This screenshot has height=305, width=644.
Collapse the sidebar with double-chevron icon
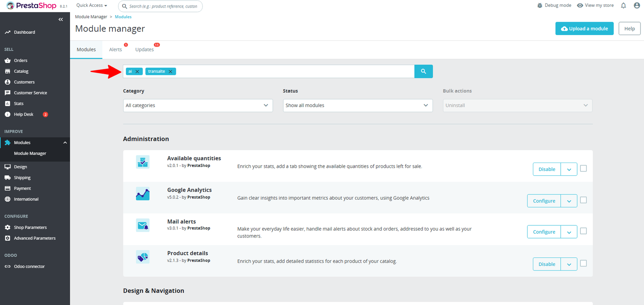[x=61, y=19]
